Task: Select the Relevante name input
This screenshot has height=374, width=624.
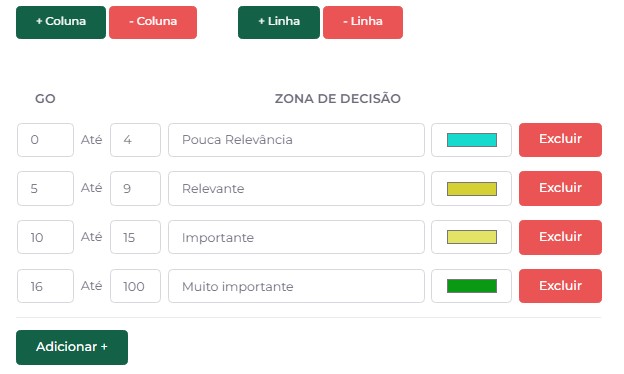Action: (296, 189)
